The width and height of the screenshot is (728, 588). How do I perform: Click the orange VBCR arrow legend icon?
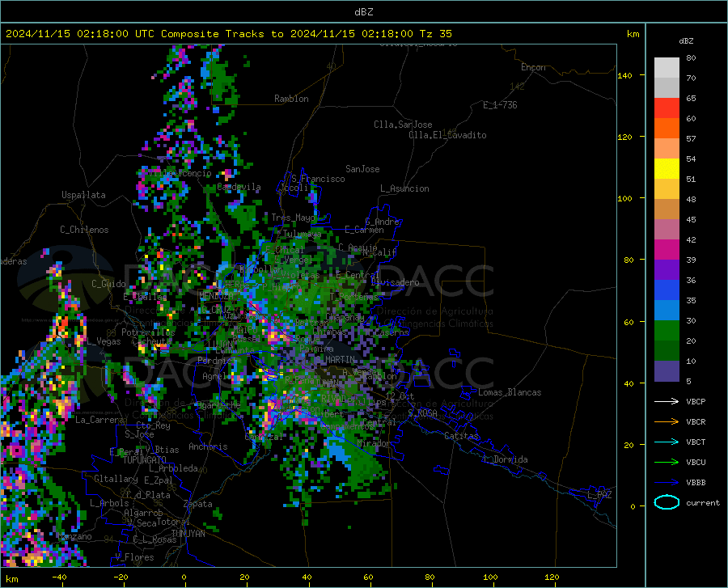point(667,422)
